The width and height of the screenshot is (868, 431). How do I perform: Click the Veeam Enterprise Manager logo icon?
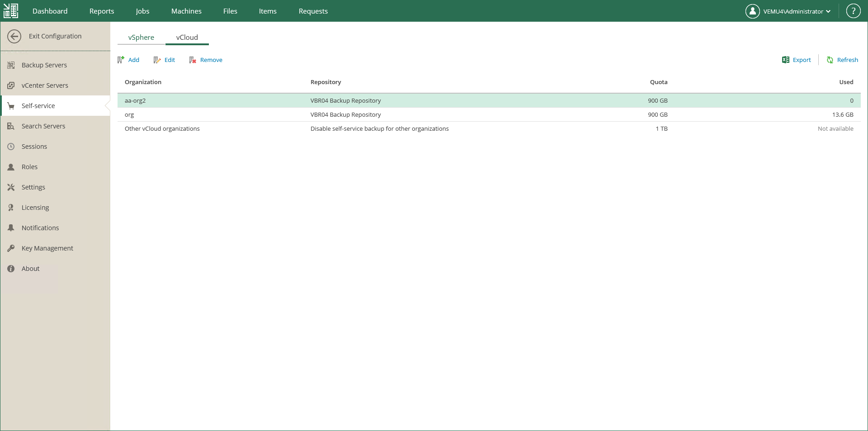pyautogui.click(x=11, y=11)
